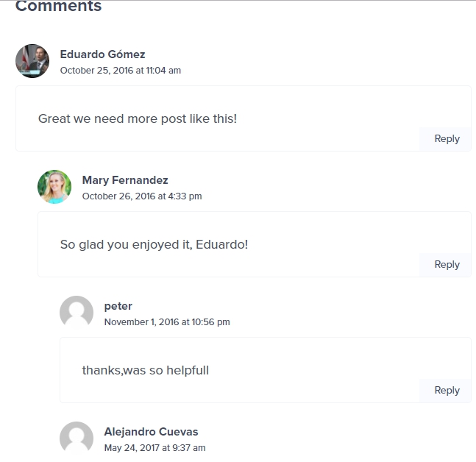This screenshot has width=476, height=462.
Task: Click Eduardo Gómez's profile avatar
Action: tap(32, 61)
